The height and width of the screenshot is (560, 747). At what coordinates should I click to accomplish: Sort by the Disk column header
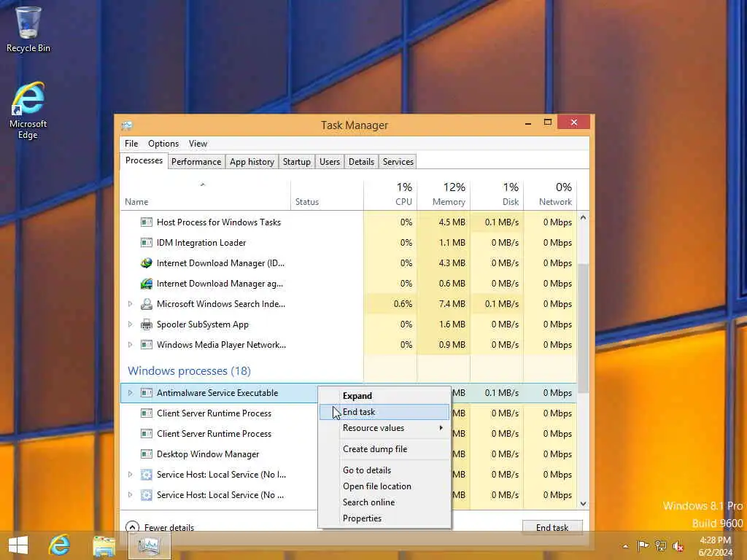[497, 195]
